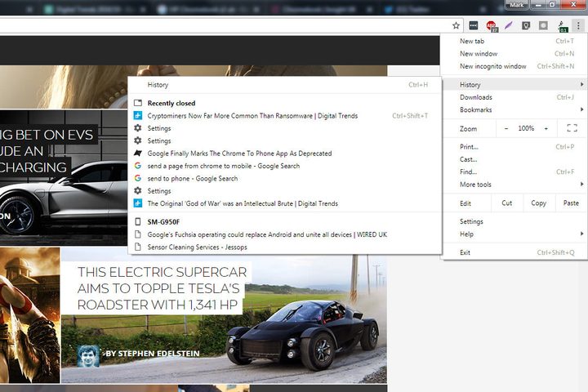Viewport: 588px width, 392px height.
Task: Reopen 'Google Finally Marks The Chrome To Phone' entry
Action: [285, 153]
